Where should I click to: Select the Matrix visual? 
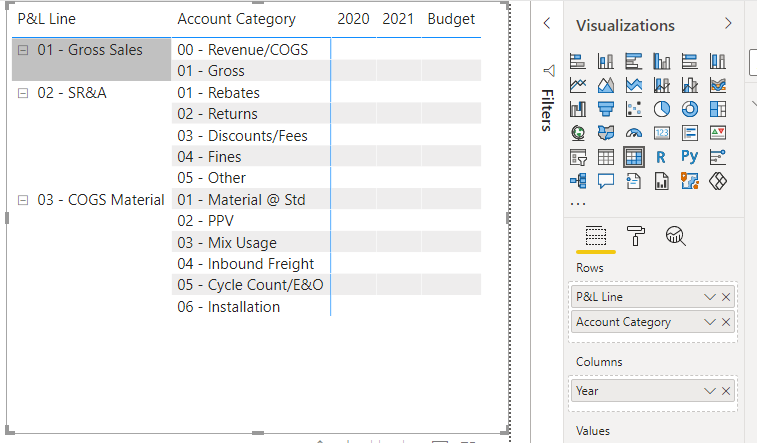click(x=634, y=157)
